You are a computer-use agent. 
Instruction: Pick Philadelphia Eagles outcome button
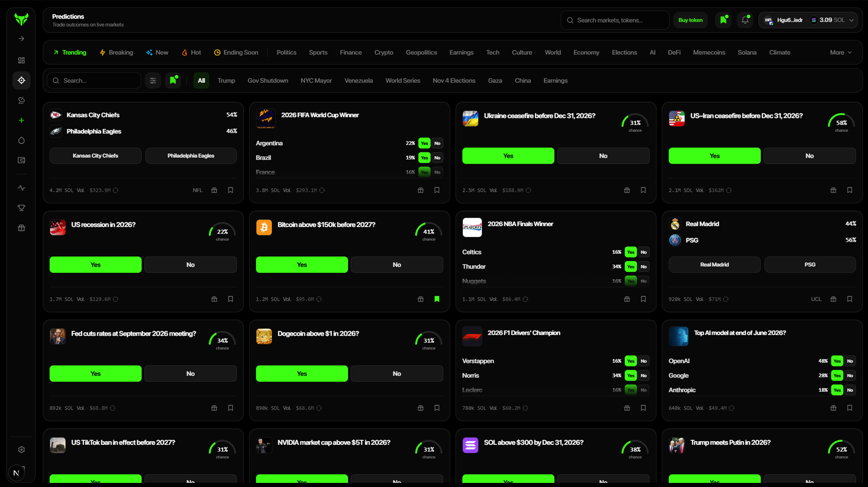(x=191, y=156)
